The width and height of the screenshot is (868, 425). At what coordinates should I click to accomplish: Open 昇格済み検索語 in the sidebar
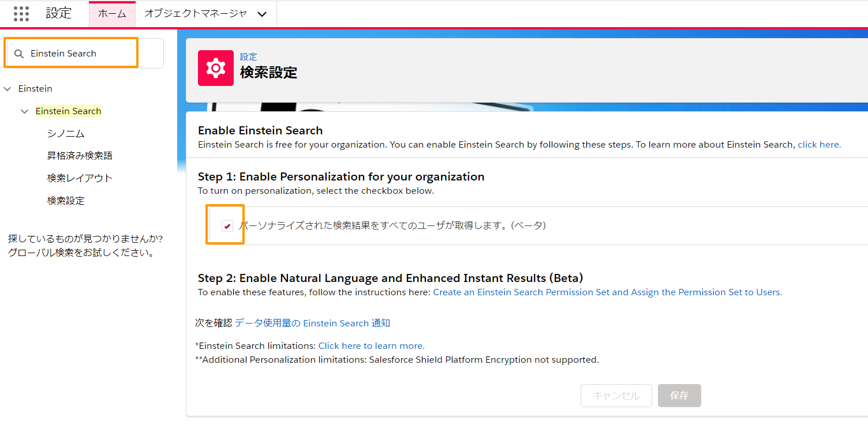tap(80, 156)
